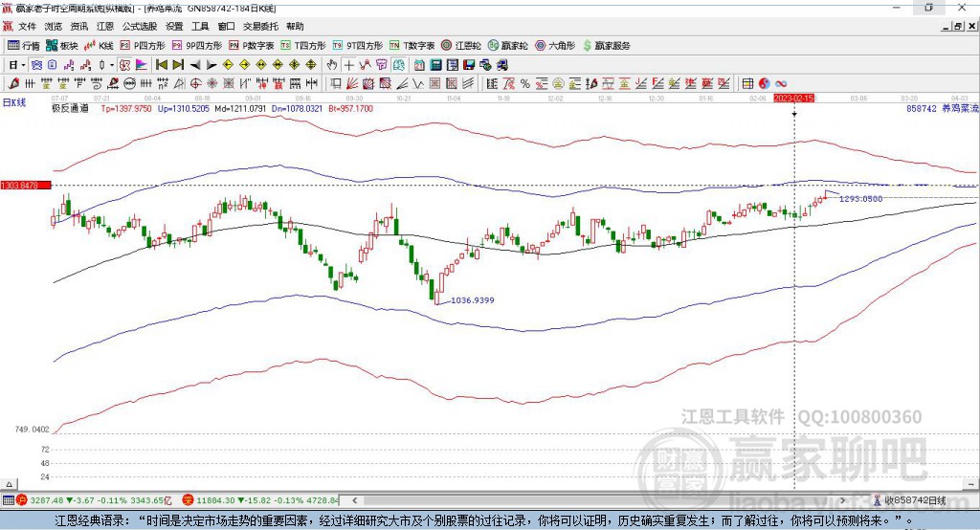Screen dimensions: 980x530
Task: Open the 行情 market quotes view
Action: 24,45
